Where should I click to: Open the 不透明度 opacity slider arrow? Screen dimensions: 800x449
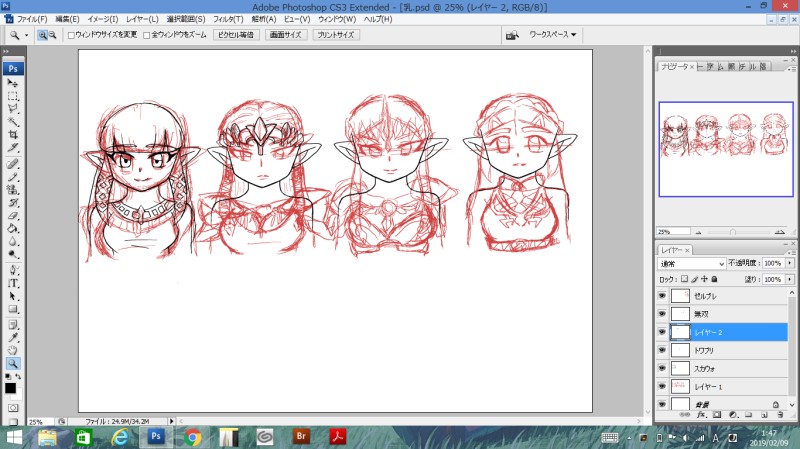pos(790,263)
